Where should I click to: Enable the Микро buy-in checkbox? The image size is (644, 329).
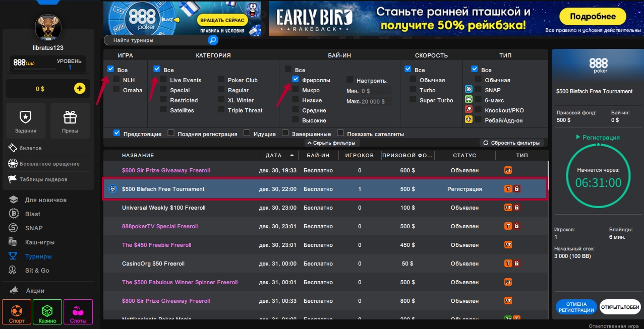point(296,90)
